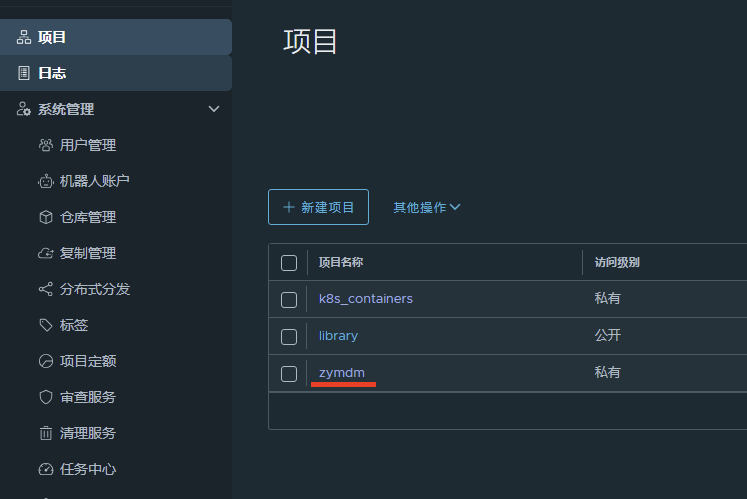747x499 pixels.
Task: Click the Interrogation Services shield icon
Action: [x=45, y=397]
